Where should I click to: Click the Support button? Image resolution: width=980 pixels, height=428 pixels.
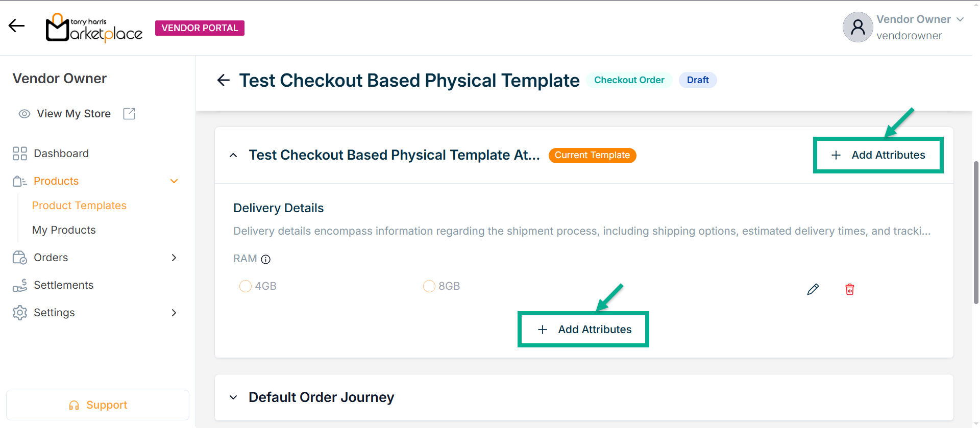[x=97, y=405]
